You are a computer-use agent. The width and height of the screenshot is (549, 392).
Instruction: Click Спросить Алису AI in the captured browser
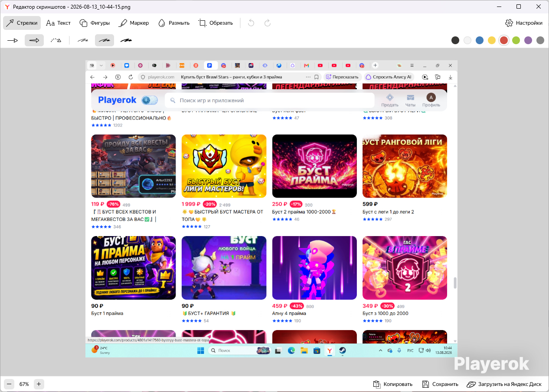click(x=389, y=77)
